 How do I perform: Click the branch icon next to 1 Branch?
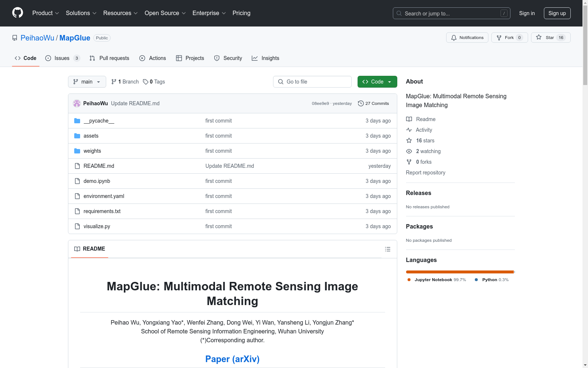(114, 82)
